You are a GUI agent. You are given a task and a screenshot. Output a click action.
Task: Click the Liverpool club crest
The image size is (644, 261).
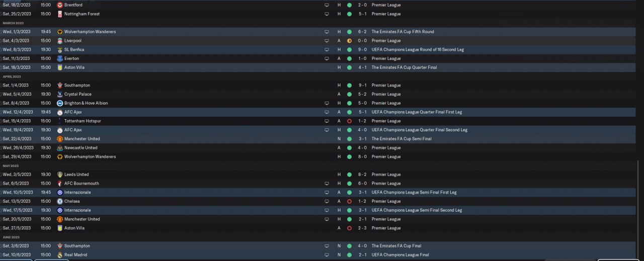59,41
